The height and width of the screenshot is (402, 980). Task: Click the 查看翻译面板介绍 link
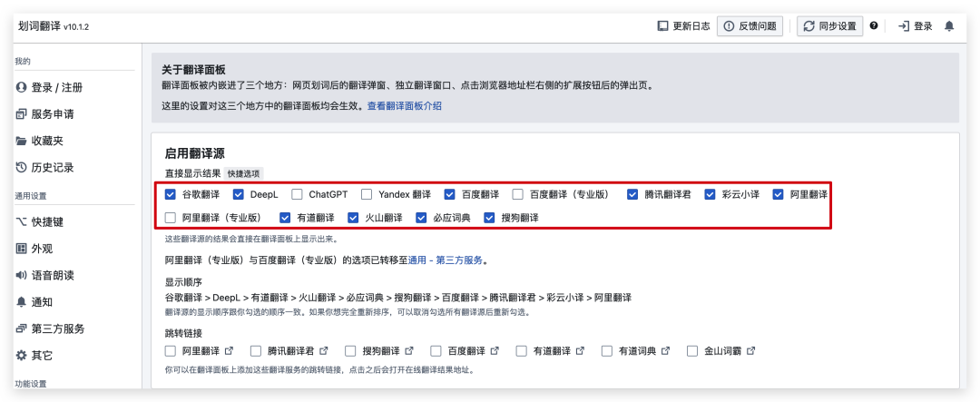[x=405, y=106]
